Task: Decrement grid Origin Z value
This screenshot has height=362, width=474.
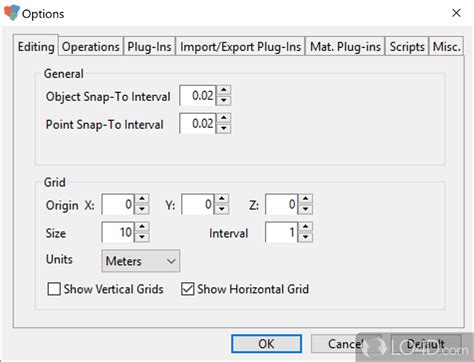Action: (x=306, y=209)
